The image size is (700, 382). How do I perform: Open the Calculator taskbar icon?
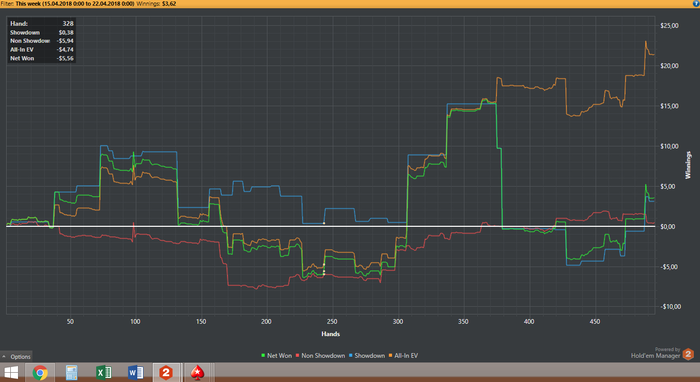[71, 372]
